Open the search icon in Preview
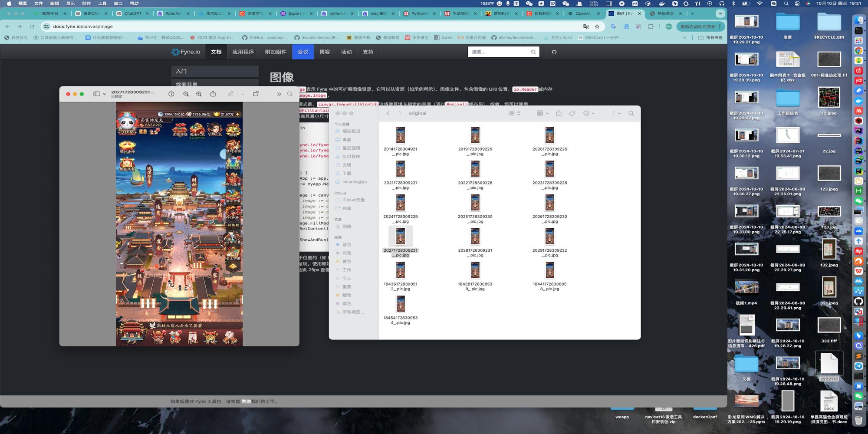 290,94
